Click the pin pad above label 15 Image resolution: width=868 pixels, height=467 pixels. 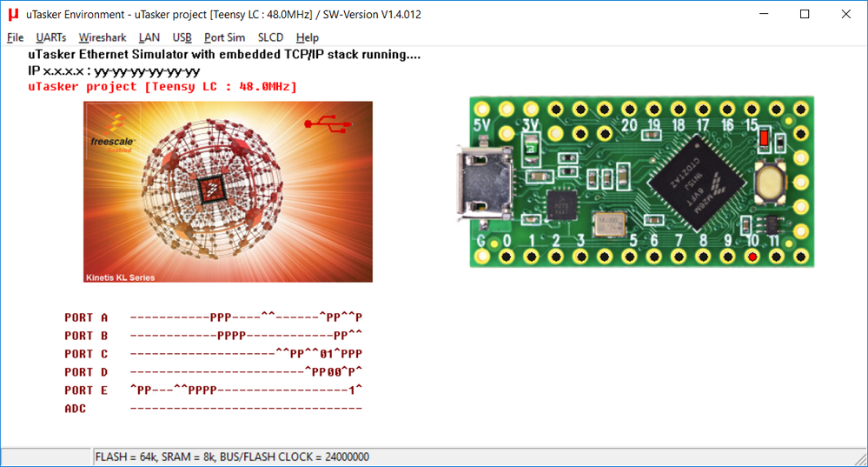(752, 109)
